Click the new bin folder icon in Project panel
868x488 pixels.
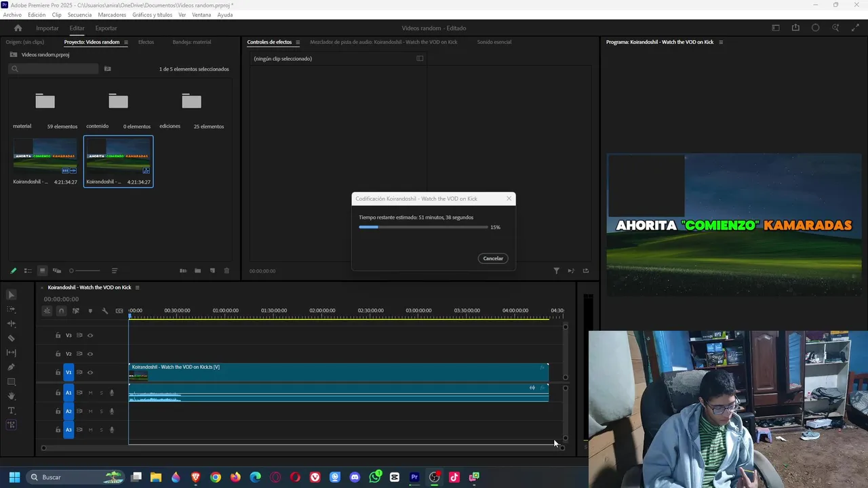197,270
